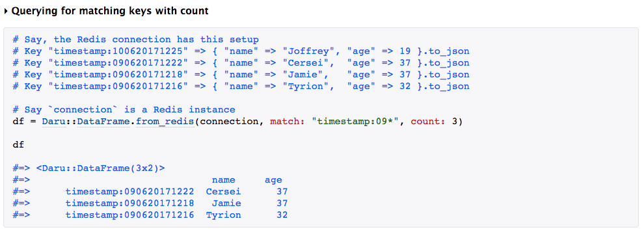Click the comment '# Say, the Redis connection has this setup'
The width and height of the screenshot is (644, 236).
pyautogui.click(x=135, y=40)
